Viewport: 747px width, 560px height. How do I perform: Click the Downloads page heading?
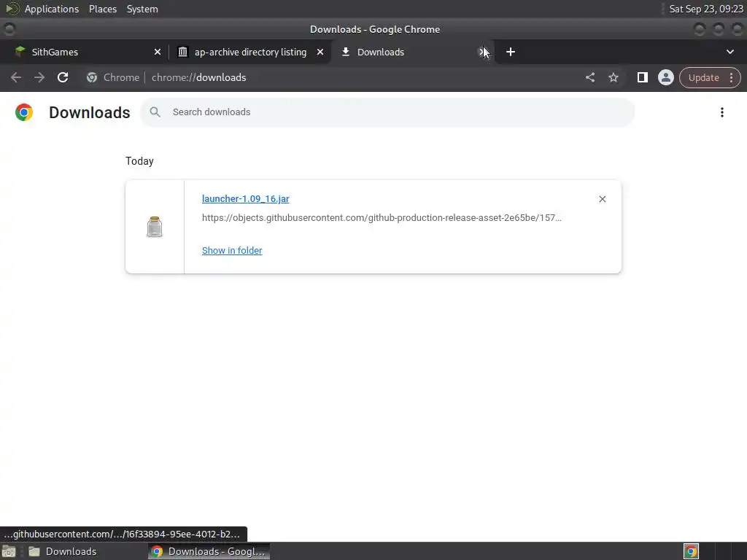pyautogui.click(x=90, y=112)
